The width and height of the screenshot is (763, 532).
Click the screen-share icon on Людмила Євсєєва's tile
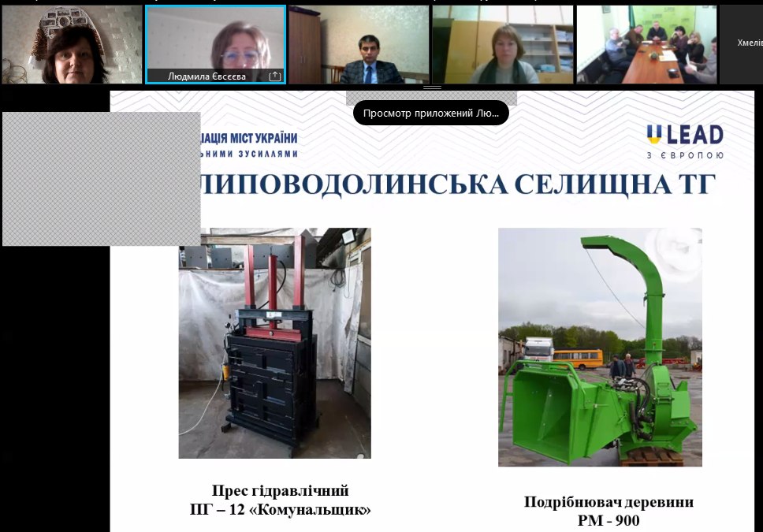click(274, 76)
